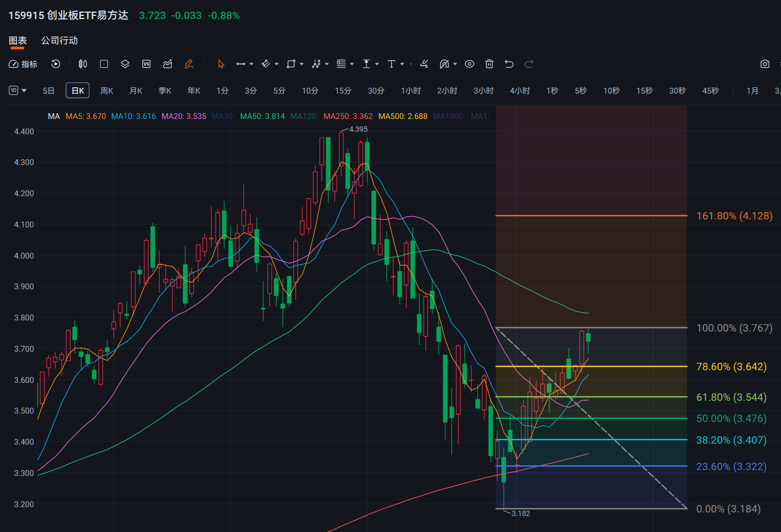Expand the text tool dropdown arrow
781x532 pixels.
[x=402, y=64]
